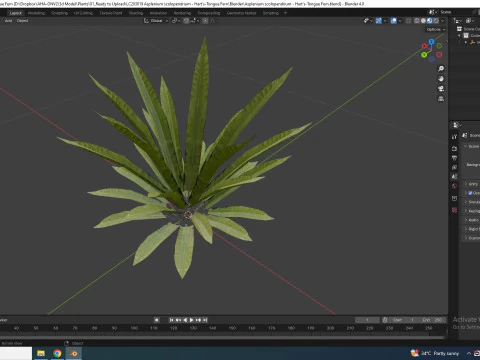Viewport: 480px width, 360px height.
Task: Toggle the Gravity checkbox
Action: pos(470,193)
